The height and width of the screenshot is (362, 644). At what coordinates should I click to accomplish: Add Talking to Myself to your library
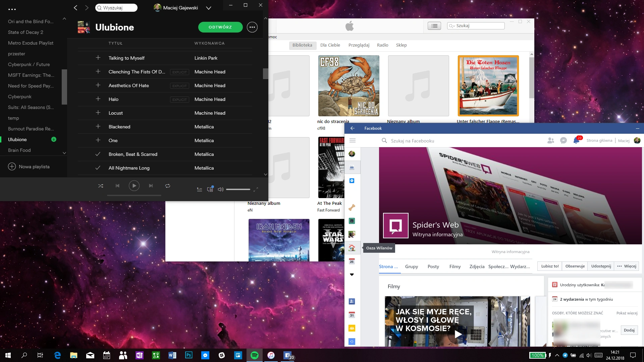point(98,58)
